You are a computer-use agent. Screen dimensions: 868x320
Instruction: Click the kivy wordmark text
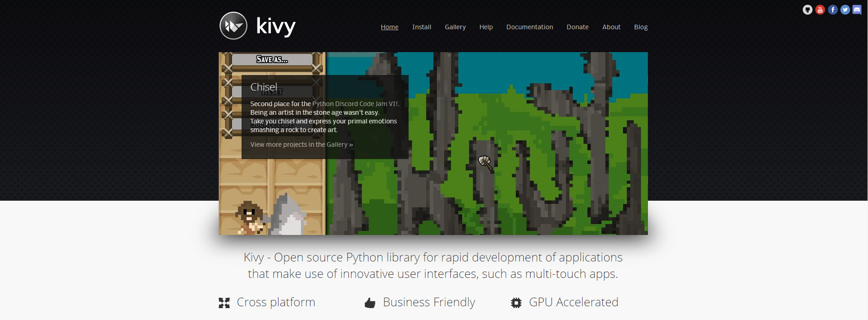[276, 26]
